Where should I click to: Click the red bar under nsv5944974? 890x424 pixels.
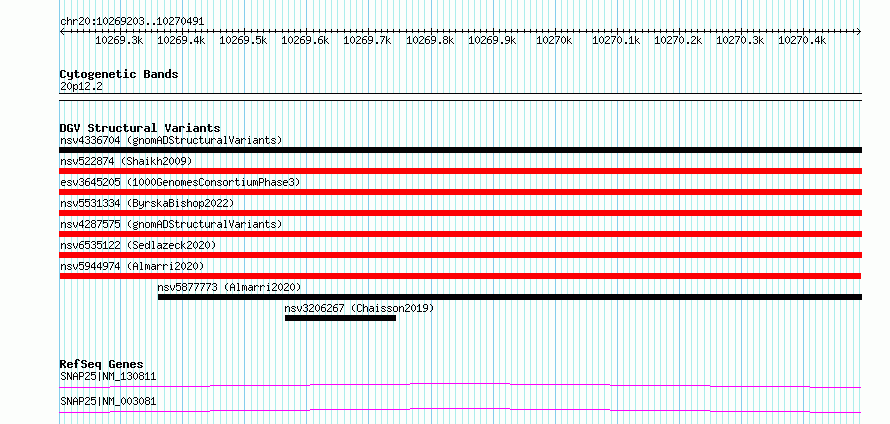coord(460,276)
